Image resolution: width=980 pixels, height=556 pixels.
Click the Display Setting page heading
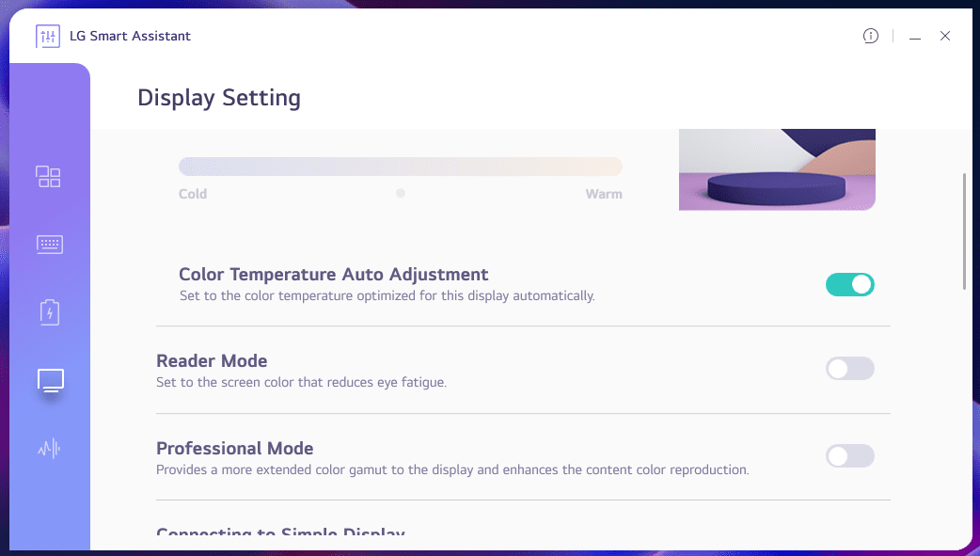tap(219, 98)
